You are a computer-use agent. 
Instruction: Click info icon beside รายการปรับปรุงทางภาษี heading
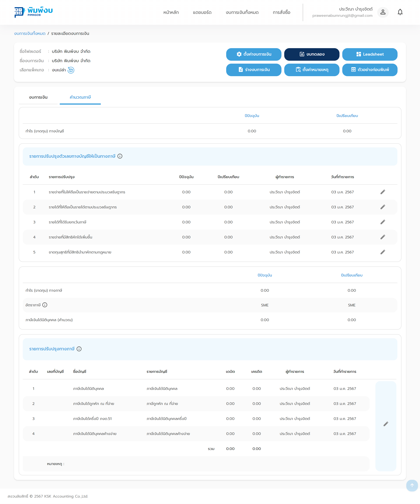[79, 349]
